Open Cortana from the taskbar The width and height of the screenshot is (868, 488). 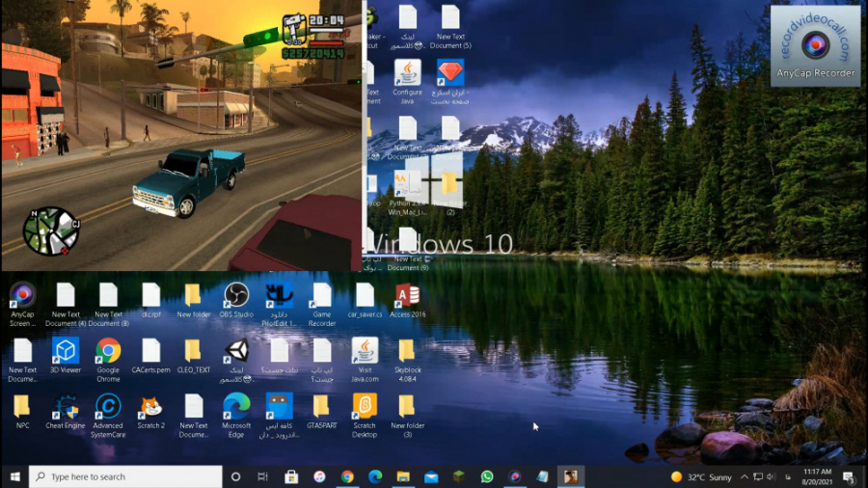[x=236, y=476]
